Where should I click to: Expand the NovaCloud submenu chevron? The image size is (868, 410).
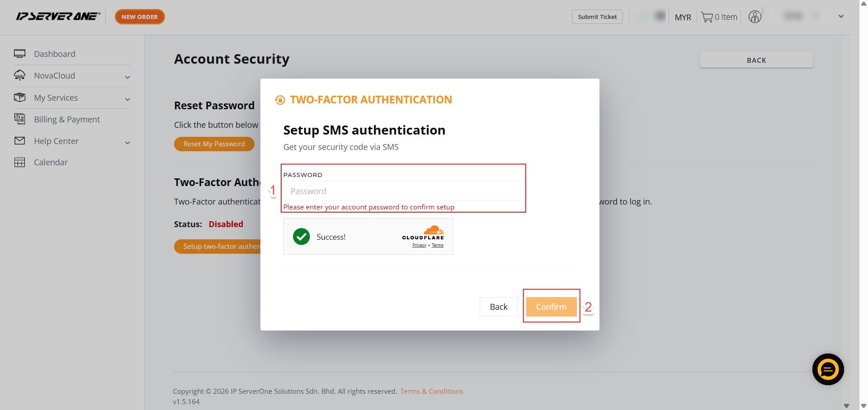(127, 77)
